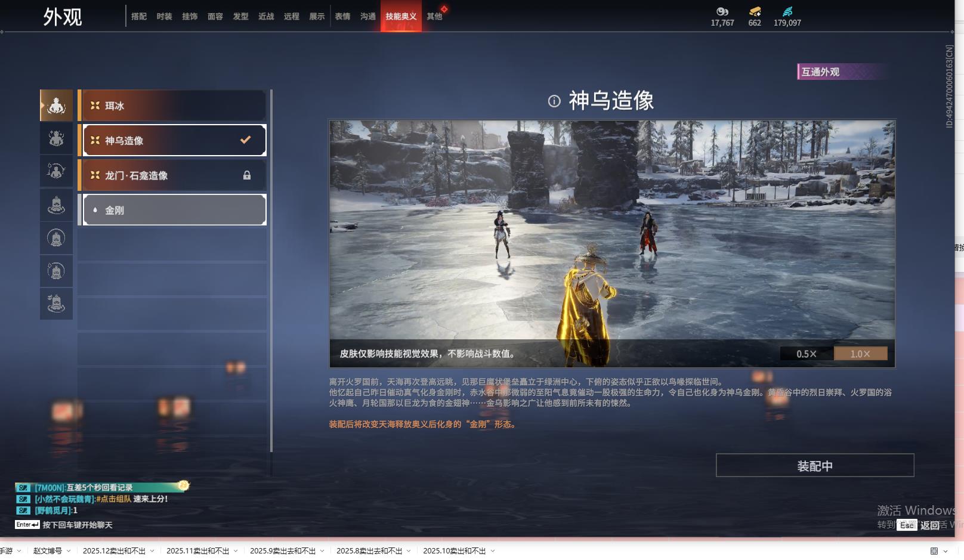Click the lock icon on 龙门·石龛造像 row
Image resolution: width=964 pixels, height=560 pixels.
coord(247,175)
